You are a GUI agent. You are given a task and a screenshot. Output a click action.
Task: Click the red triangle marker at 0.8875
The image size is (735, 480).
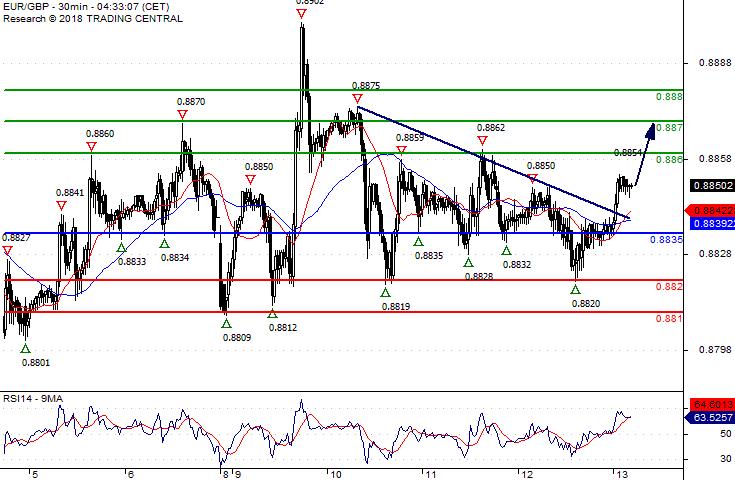pos(358,98)
